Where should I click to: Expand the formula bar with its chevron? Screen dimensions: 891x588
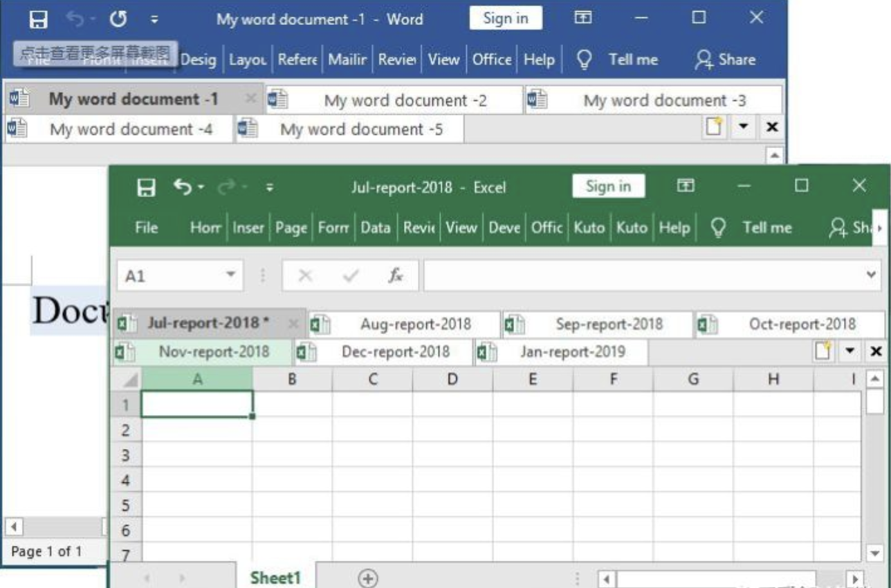[873, 275]
